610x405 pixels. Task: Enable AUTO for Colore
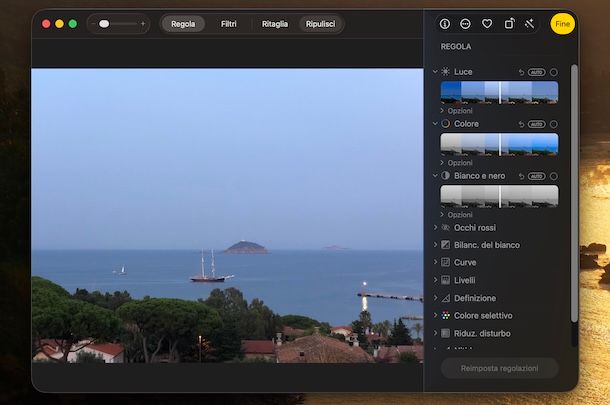click(536, 124)
